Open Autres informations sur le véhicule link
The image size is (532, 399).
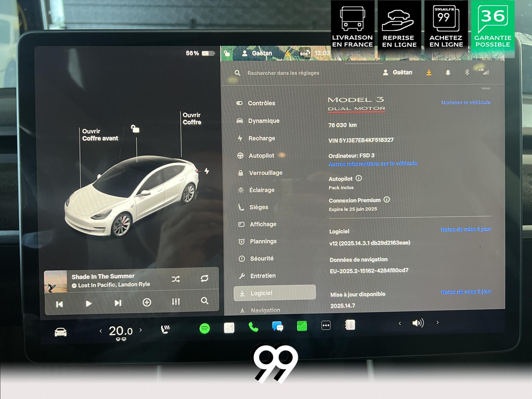coord(373,164)
